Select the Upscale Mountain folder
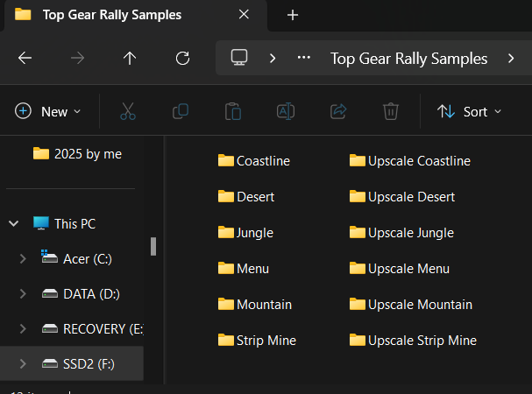This screenshot has height=394, width=532. tap(410, 305)
